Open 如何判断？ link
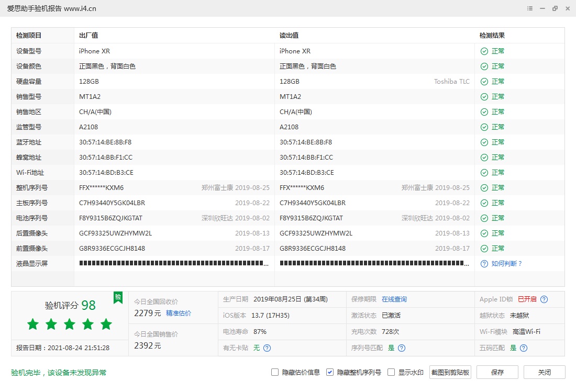The image size is (576, 392). 507,264
